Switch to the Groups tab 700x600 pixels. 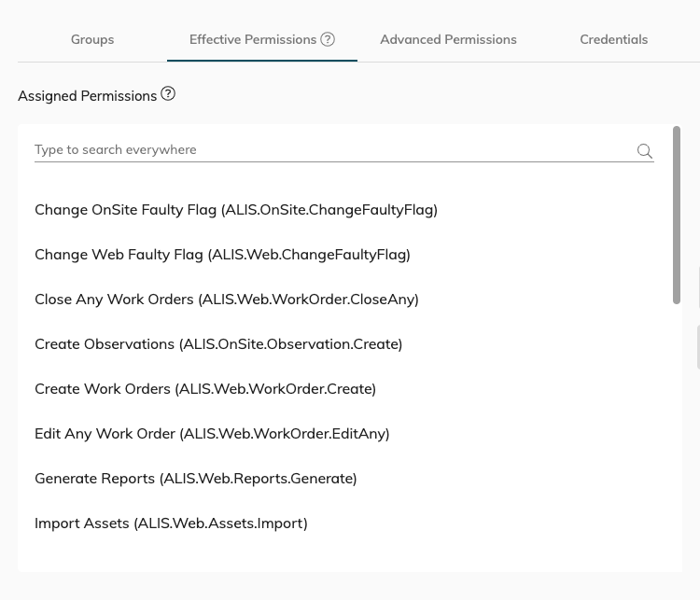[92, 39]
